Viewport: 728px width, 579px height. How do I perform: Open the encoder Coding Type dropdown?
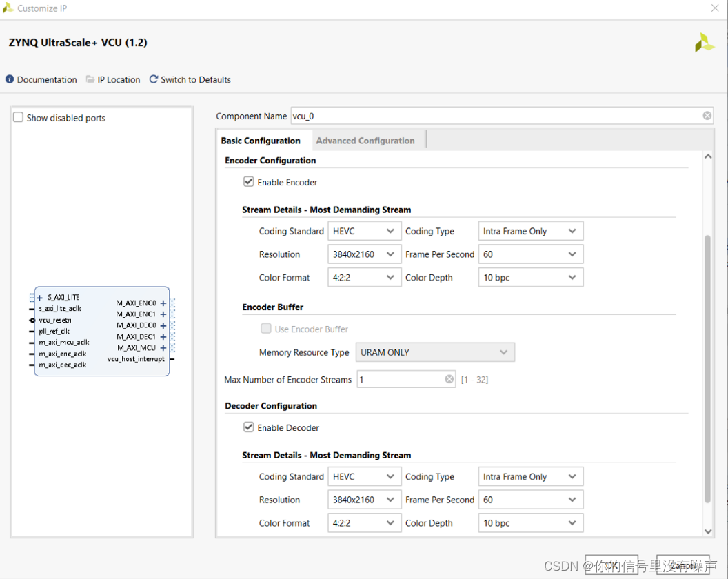pyautogui.click(x=531, y=231)
